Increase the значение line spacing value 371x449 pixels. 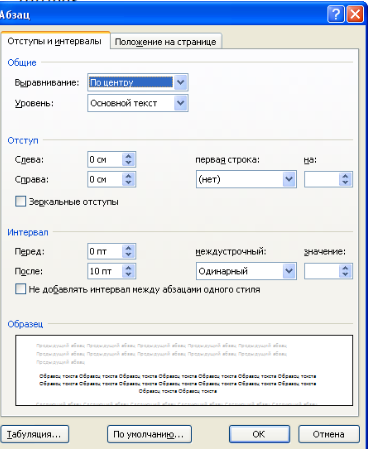(346, 268)
